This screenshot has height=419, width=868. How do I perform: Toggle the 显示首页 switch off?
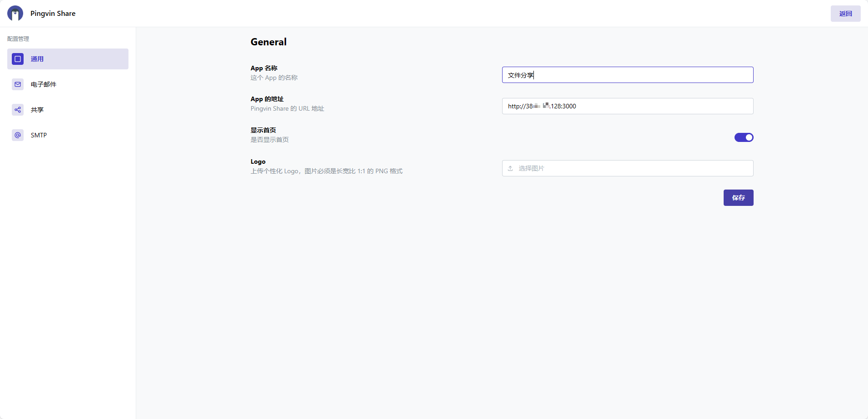click(744, 137)
